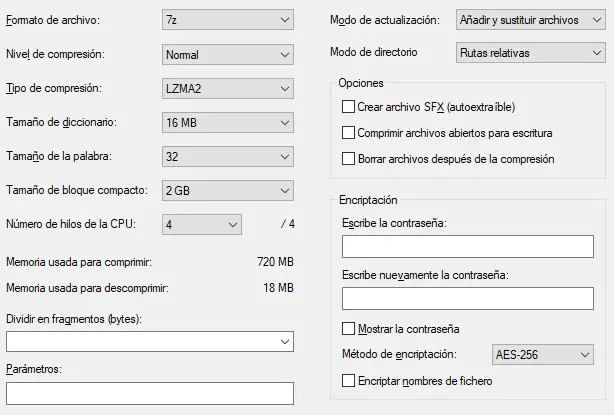Check Encriptar nombres de fichero
Viewport: 614px width, 415px height.
pos(348,380)
